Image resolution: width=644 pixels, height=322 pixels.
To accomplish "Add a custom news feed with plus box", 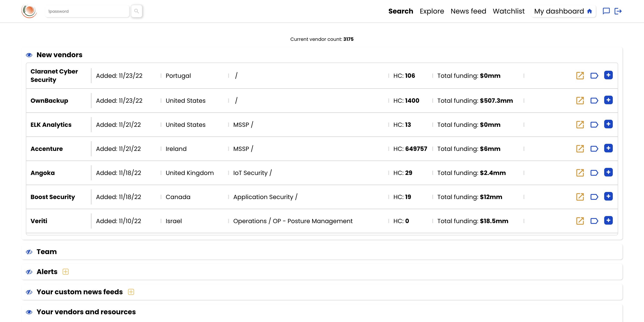I will (131, 292).
